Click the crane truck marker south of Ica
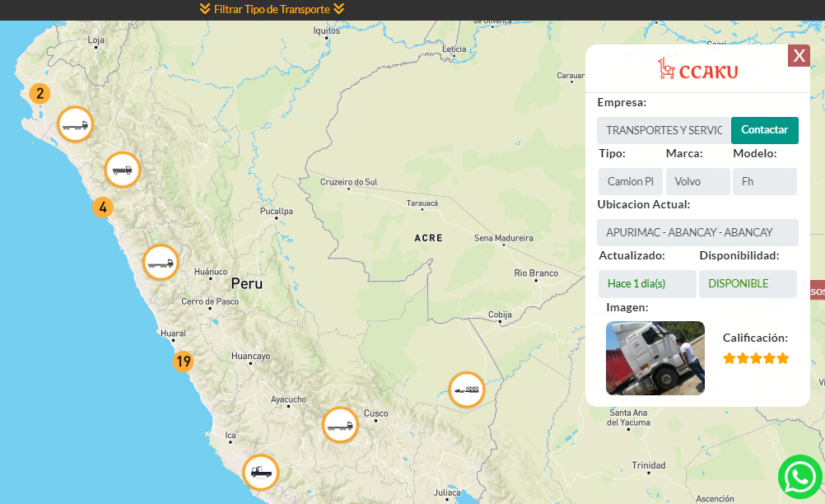This screenshot has height=504, width=825. (261, 472)
